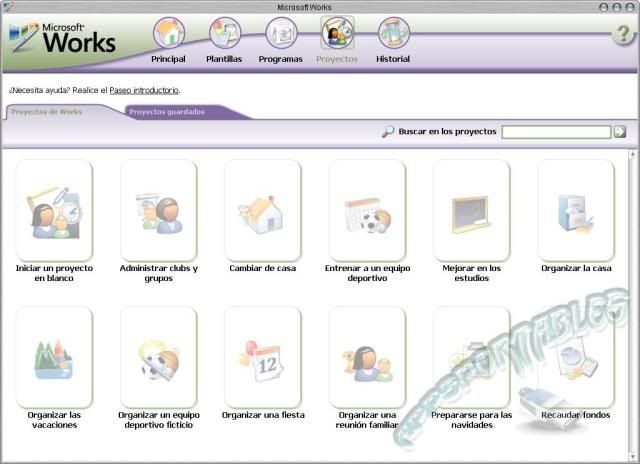Viewport: 640px width, 464px height.
Task: Click the magnifier icon beside Buscar
Action: (x=387, y=131)
